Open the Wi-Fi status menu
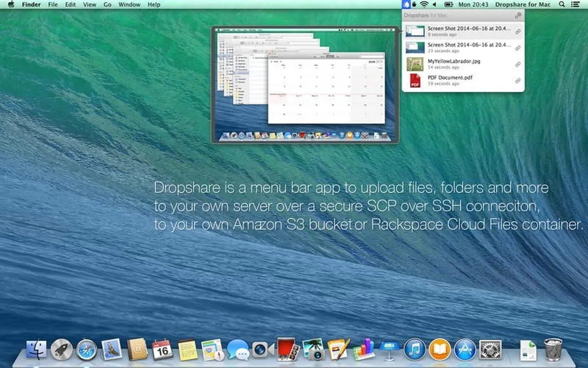The image size is (588, 368). [x=424, y=4]
